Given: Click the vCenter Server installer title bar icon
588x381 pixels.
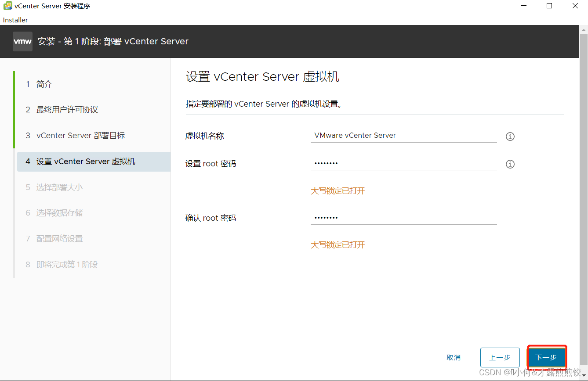Looking at the screenshot, I should pyautogui.click(x=7, y=6).
